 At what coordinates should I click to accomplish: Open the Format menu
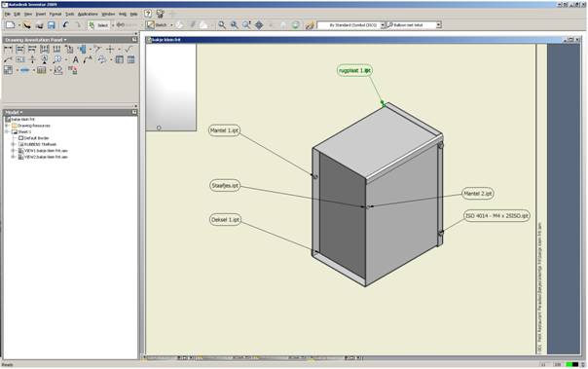pos(55,15)
